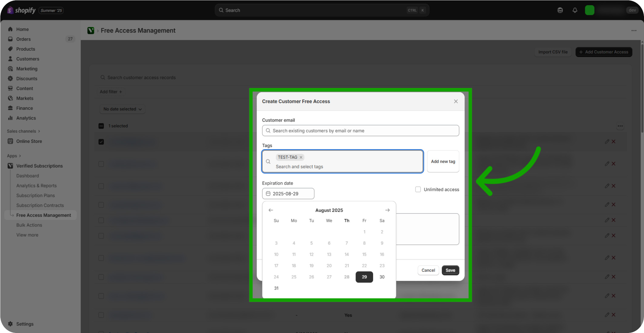Click the Home icon in the sidebar
Viewport: 644px width, 333px height.
(x=10, y=29)
